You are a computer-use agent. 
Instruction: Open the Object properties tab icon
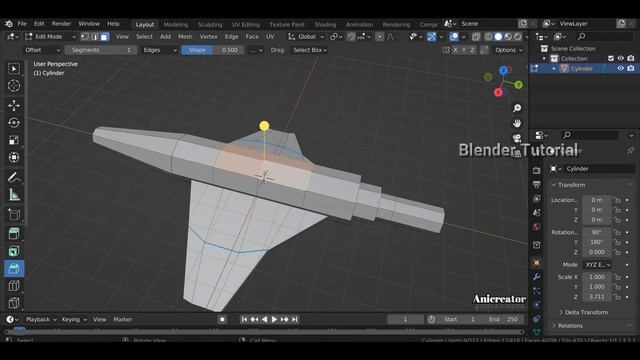[536, 262]
